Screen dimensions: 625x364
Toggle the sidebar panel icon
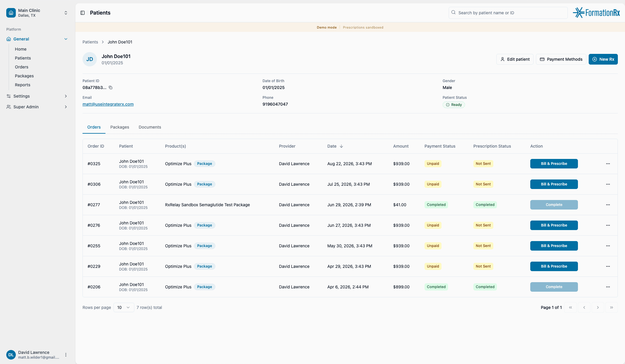tap(83, 13)
